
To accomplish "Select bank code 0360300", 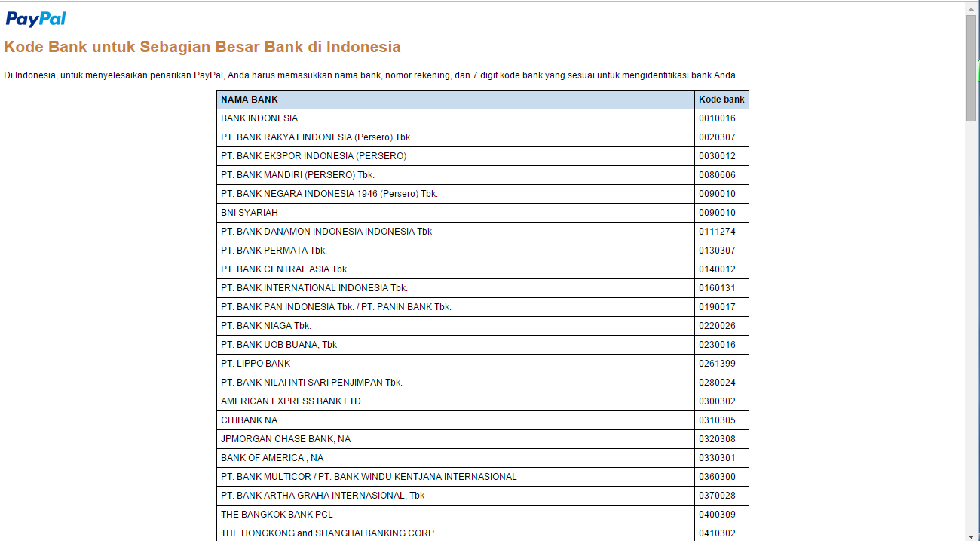I will click(717, 477).
